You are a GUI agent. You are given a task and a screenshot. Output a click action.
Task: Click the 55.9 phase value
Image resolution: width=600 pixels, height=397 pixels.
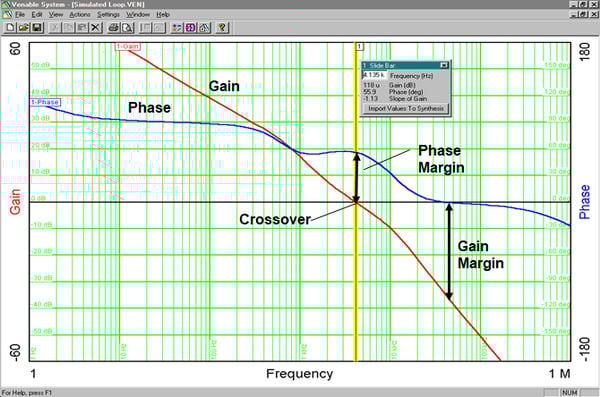(370, 92)
